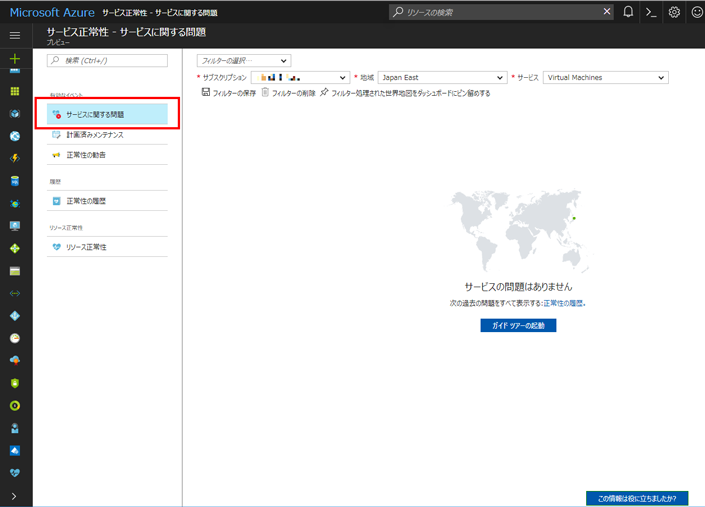Open Help and support person icon
The width and height of the screenshot is (705, 507).
tap(15, 428)
